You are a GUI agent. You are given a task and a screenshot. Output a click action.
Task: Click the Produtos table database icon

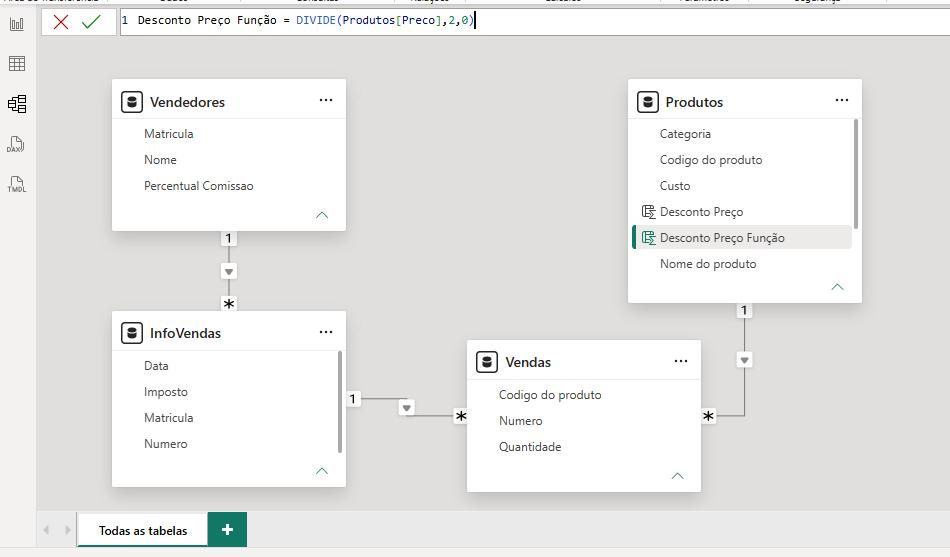648,102
